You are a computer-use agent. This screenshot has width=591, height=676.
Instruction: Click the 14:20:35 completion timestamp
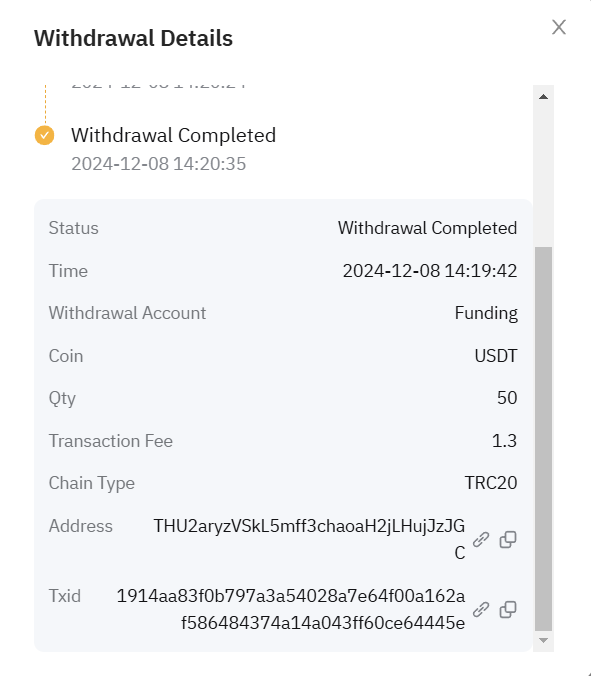coord(159,164)
